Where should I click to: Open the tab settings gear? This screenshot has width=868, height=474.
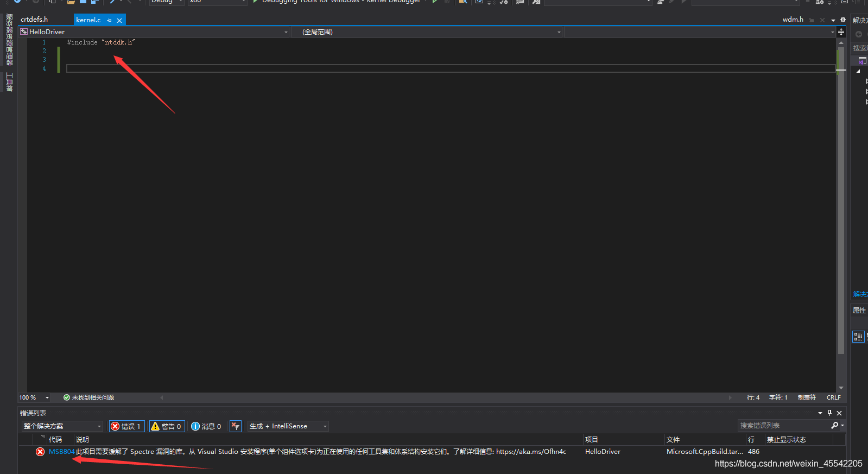843,20
